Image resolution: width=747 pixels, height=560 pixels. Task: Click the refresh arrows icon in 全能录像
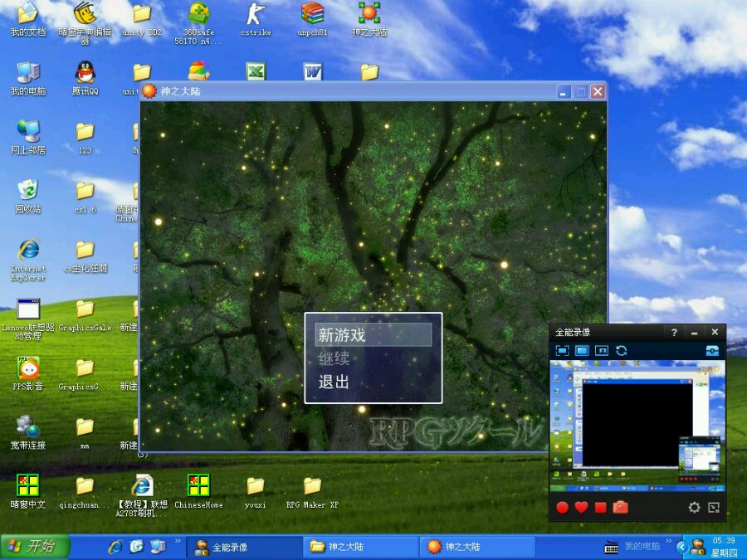[621, 351]
